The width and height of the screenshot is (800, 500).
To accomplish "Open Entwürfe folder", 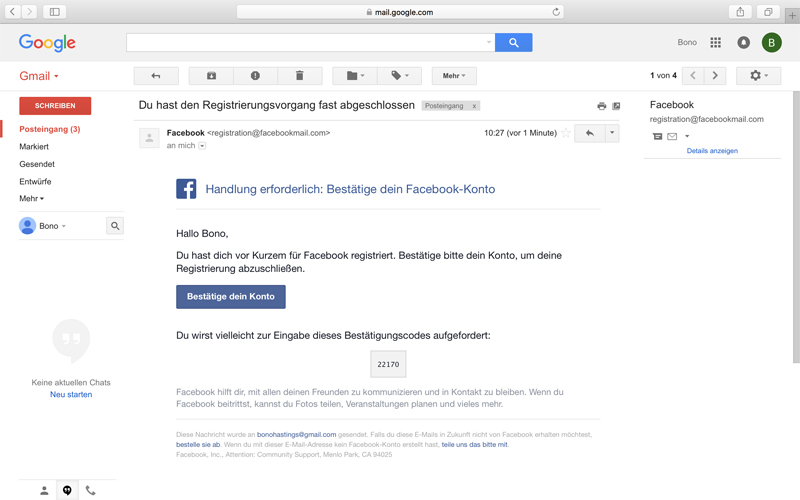I will (35, 181).
